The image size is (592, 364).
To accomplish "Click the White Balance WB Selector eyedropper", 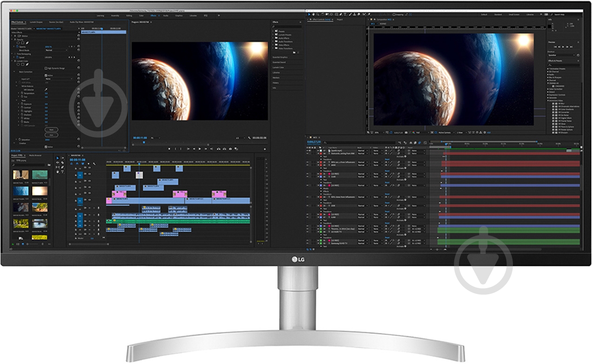I will click(x=46, y=89).
